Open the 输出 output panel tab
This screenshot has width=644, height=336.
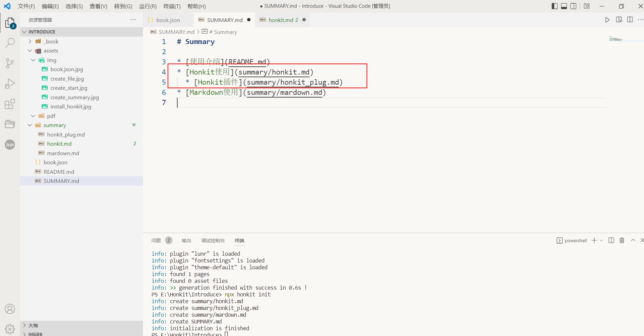coord(186,240)
